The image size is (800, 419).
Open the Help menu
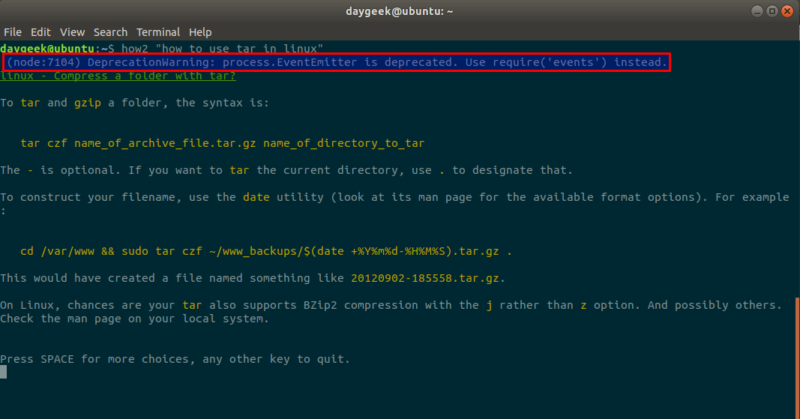(200, 32)
